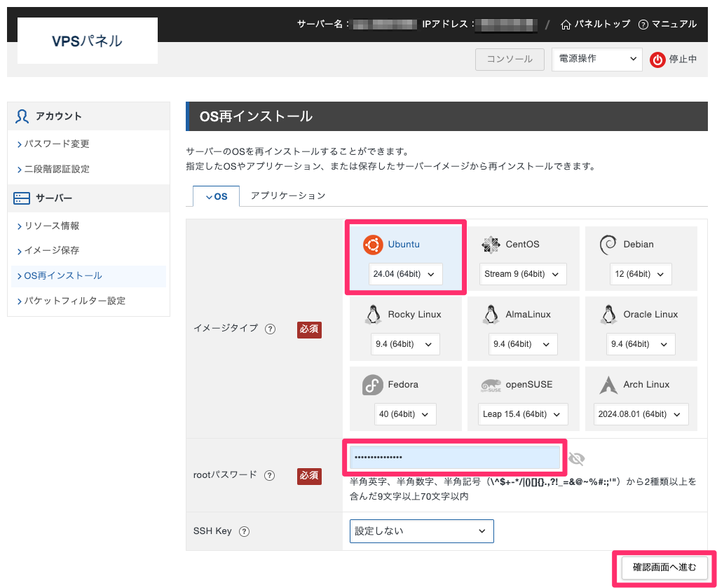Click the root password input field

pyautogui.click(x=456, y=457)
